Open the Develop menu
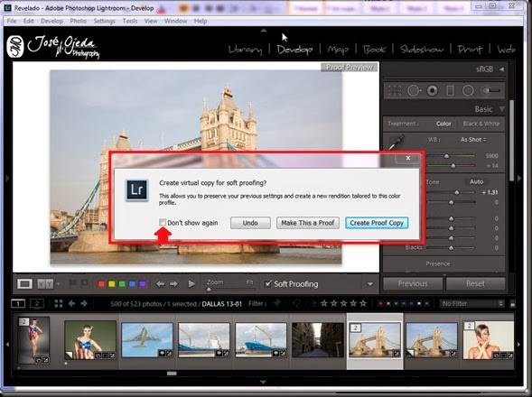The width and height of the screenshot is (532, 397). (51, 21)
